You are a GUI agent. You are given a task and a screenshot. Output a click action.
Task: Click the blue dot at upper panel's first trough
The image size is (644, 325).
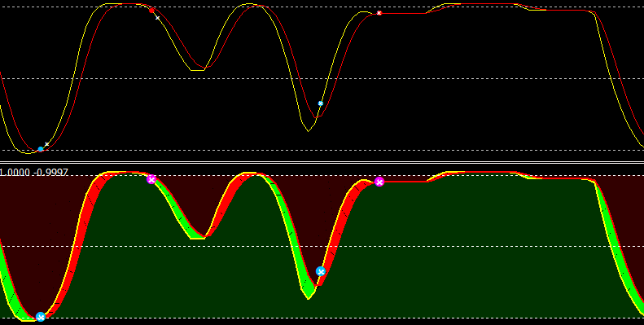(40, 149)
